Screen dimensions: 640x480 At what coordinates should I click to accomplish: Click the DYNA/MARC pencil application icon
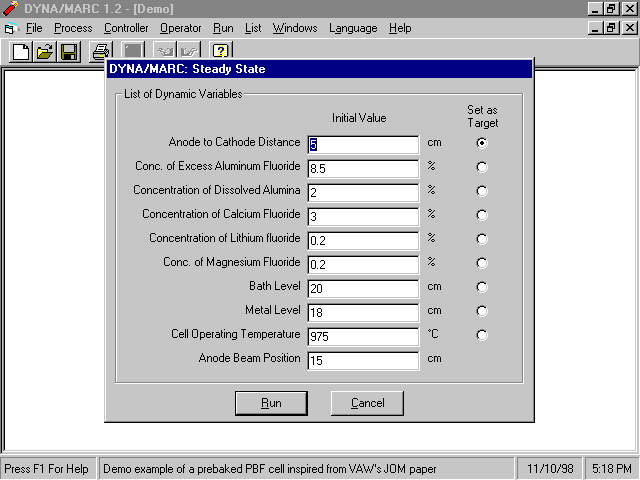(11, 8)
